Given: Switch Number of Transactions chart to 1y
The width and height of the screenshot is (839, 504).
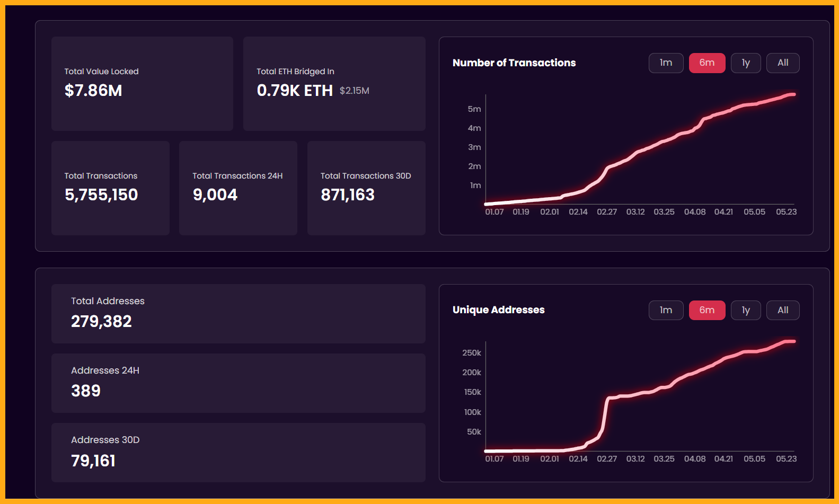Looking at the screenshot, I should [x=745, y=63].
